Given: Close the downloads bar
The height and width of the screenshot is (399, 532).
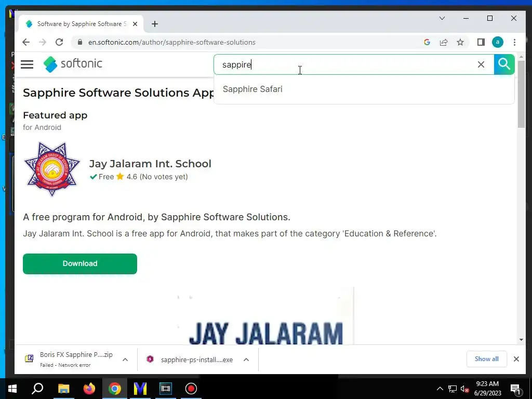Looking at the screenshot, I should click(516, 359).
